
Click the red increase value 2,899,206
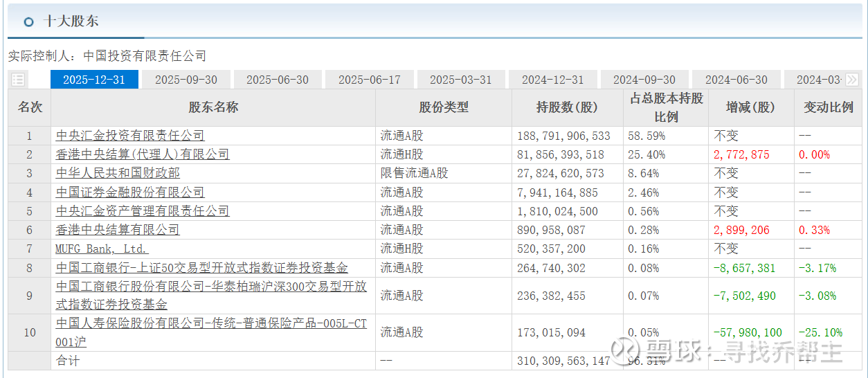pyautogui.click(x=741, y=229)
